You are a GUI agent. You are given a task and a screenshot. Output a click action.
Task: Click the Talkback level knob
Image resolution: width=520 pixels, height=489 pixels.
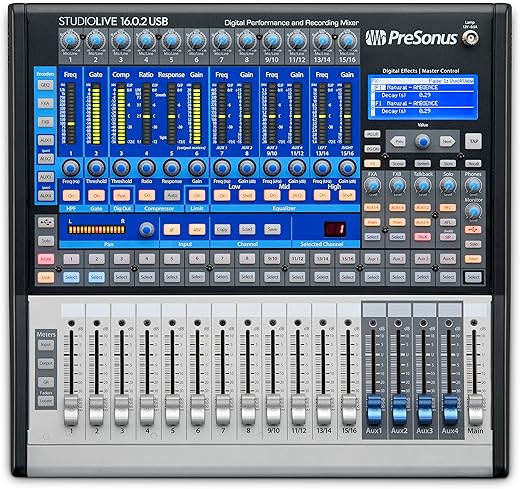423,185
